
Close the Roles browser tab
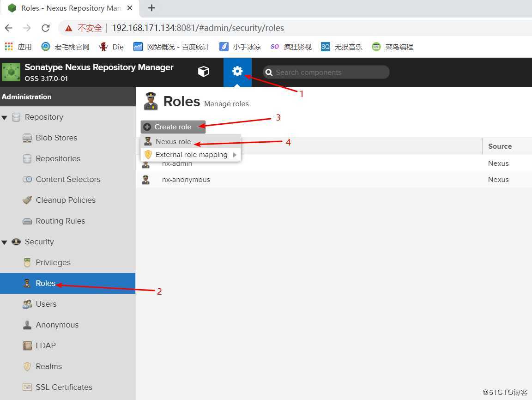pos(130,8)
